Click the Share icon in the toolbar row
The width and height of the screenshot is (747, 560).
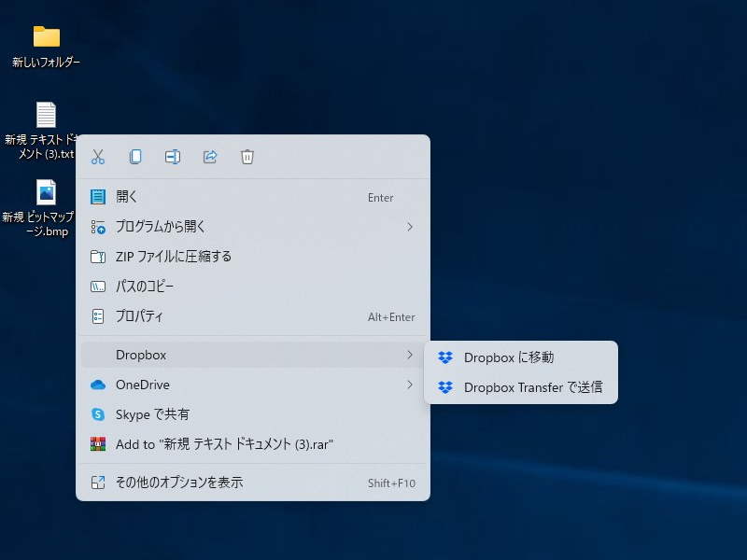click(209, 157)
